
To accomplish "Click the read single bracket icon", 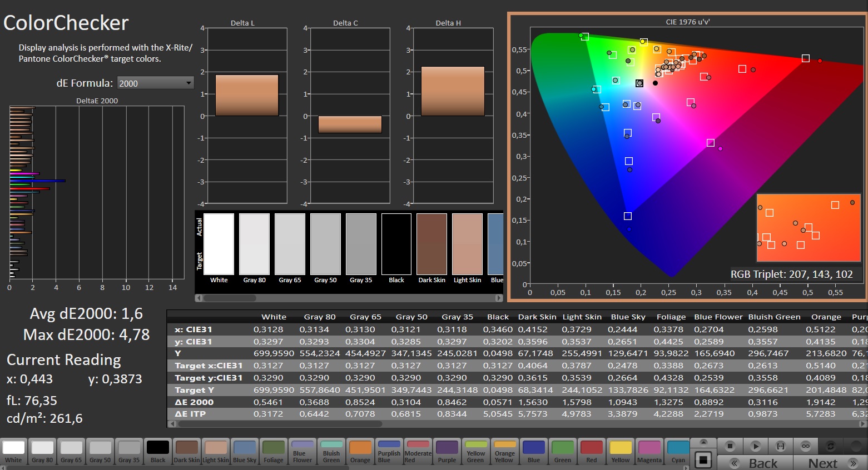I will click(781, 446).
